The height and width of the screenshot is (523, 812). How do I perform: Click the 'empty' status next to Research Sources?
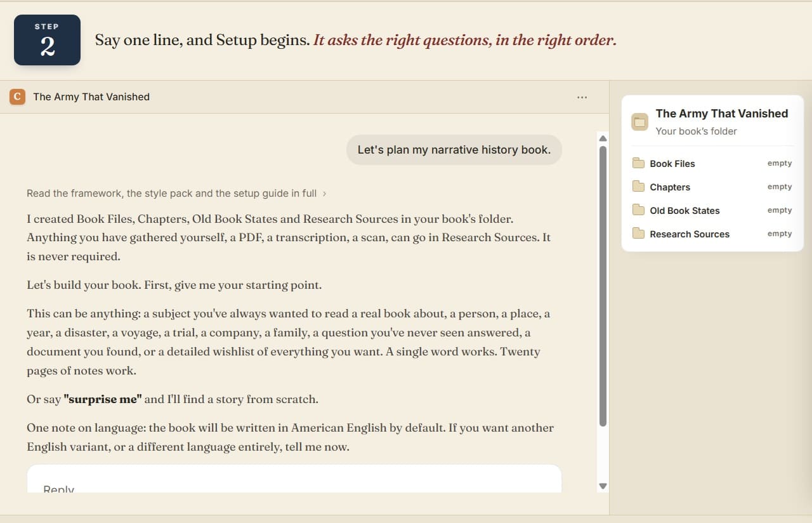point(780,234)
